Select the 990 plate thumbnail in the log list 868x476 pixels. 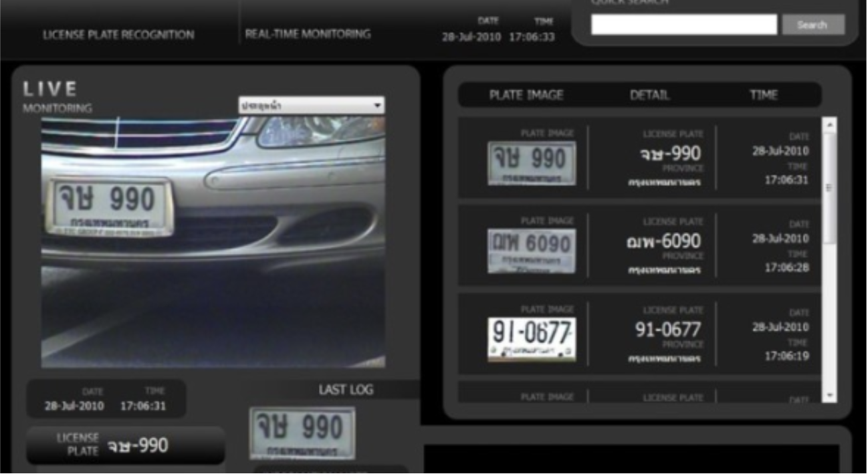tap(532, 162)
